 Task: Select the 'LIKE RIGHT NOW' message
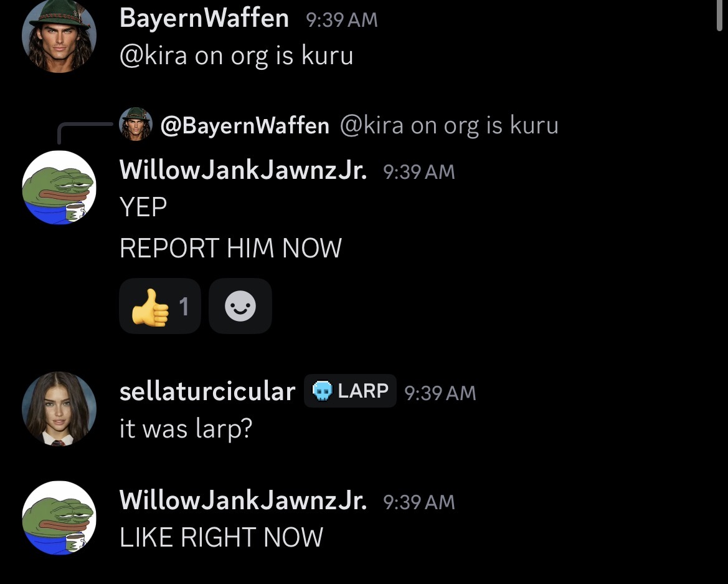(221, 537)
